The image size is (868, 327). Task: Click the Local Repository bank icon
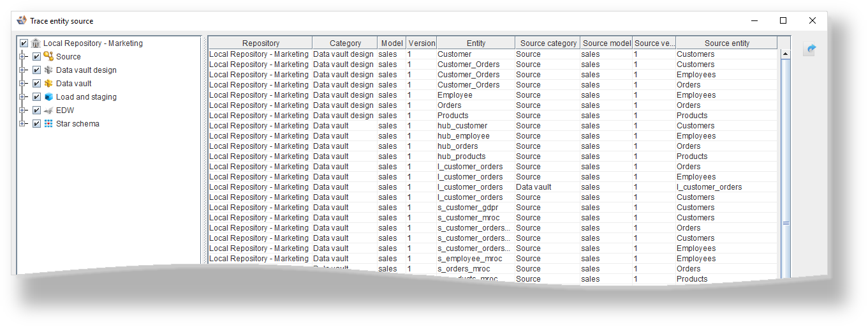click(x=36, y=43)
